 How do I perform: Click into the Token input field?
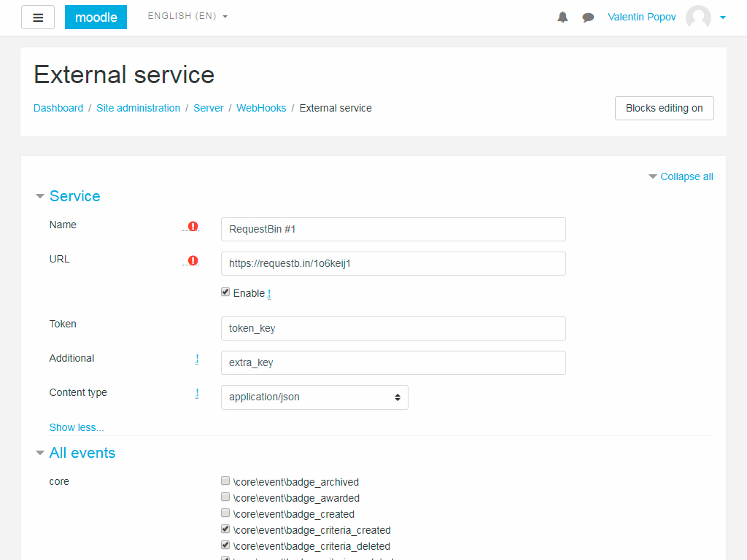(x=393, y=328)
